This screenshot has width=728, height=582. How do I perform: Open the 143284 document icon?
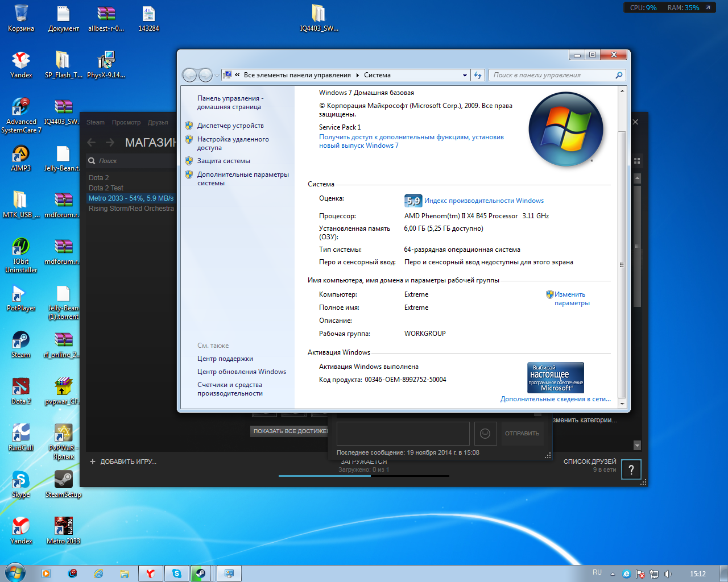pos(148,18)
